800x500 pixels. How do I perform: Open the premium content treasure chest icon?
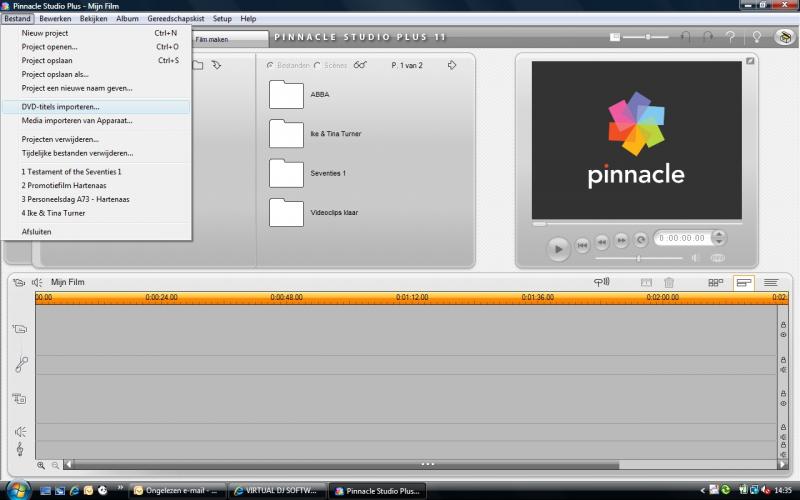[785, 37]
